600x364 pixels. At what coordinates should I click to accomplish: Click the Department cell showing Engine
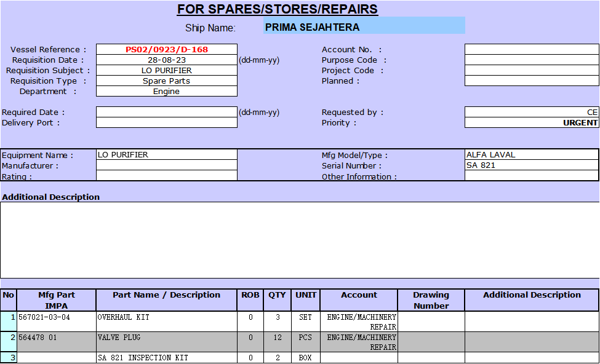pos(166,92)
